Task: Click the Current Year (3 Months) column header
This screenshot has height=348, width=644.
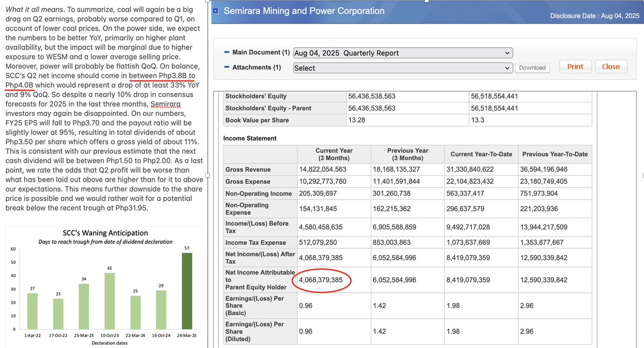Action: [x=334, y=154]
